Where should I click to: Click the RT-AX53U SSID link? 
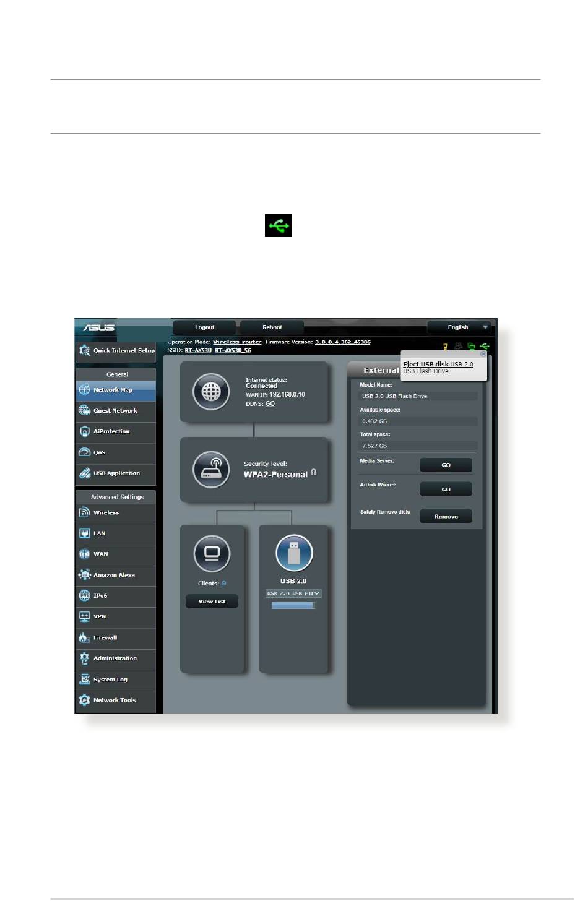(198, 350)
